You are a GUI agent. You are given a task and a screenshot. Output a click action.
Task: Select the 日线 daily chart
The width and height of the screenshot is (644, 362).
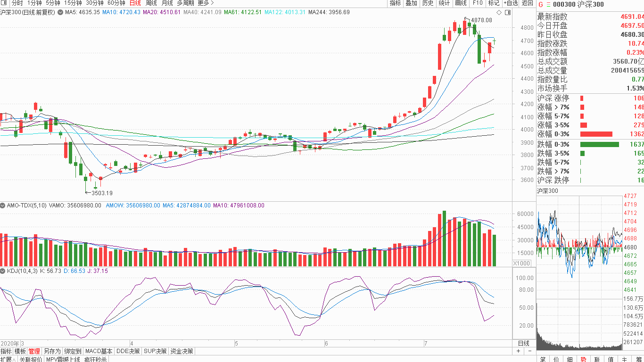(x=135, y=3)
